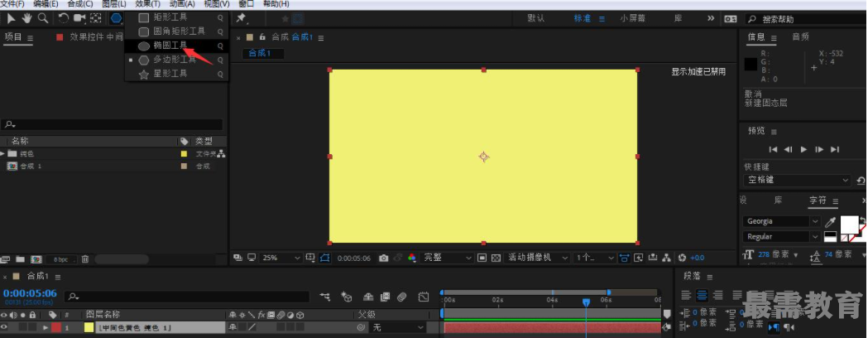Viewport: 868px width, 338px height.
Task: Choose 圆角矩形工具 from the shape flyout
Action: [176, 31]
